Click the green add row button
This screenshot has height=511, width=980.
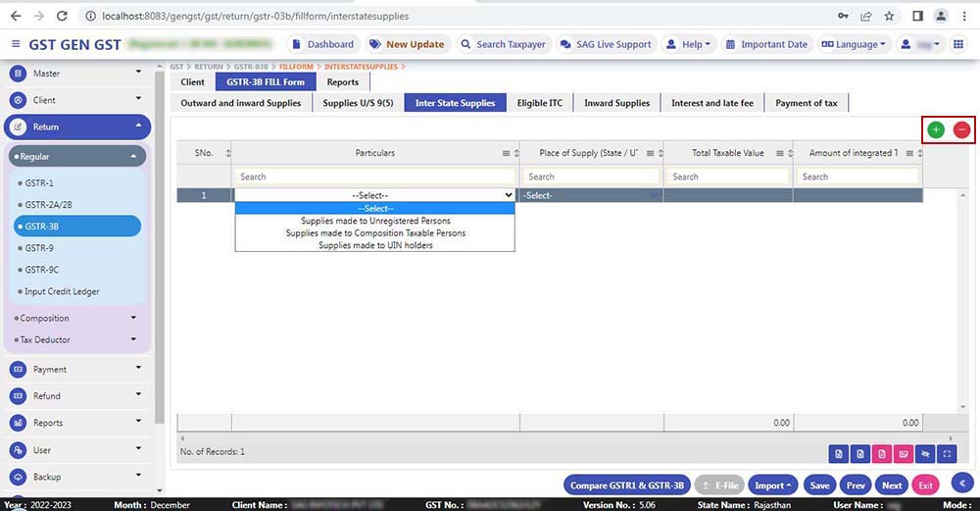pos(936,129)
